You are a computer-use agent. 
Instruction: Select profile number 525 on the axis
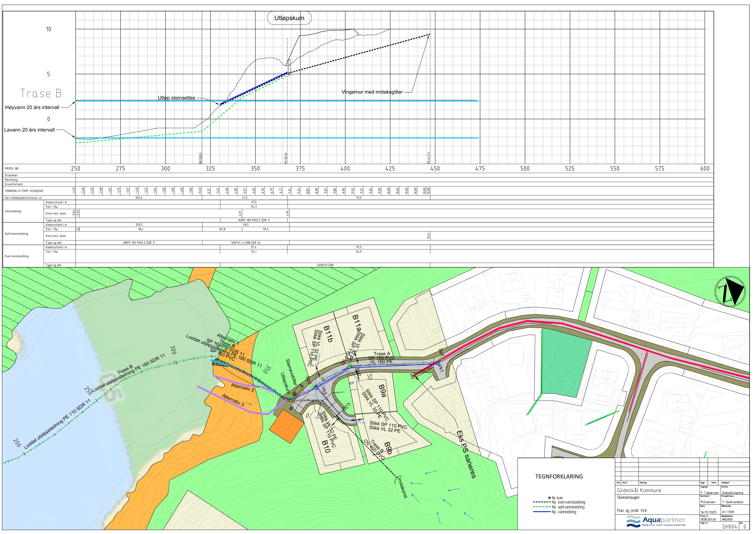pyautogui.click(x=570, y=169)
